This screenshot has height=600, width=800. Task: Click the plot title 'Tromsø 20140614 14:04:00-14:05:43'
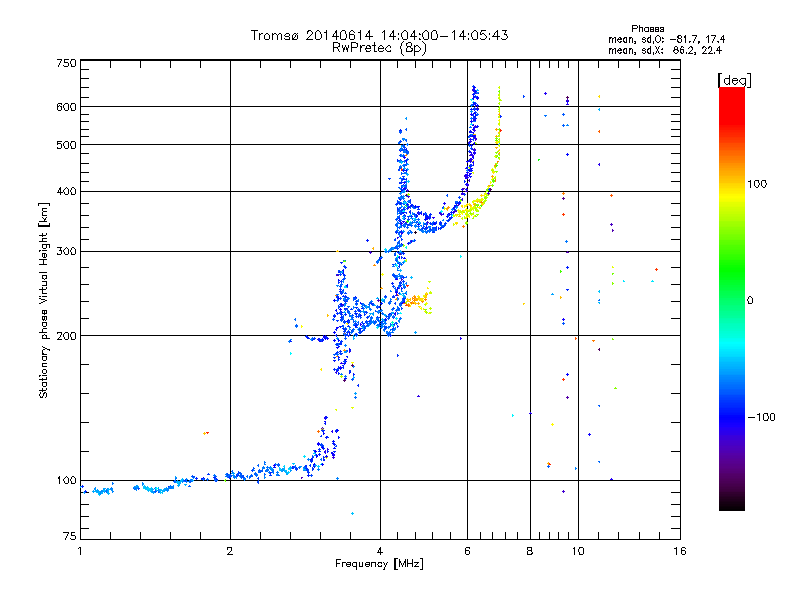379,35
